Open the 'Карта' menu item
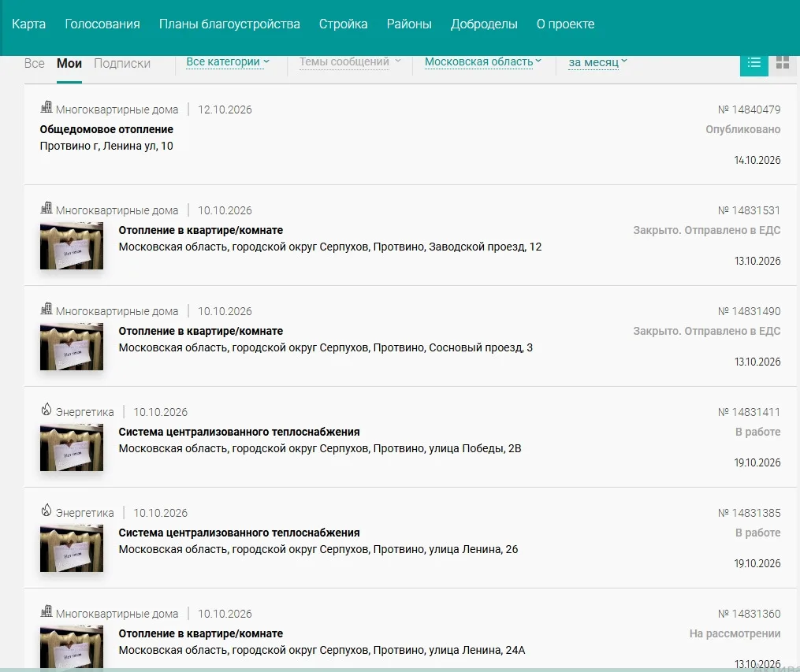Image resolution: width=800 pixels, height=672 pixels. [x=28, y=24]
